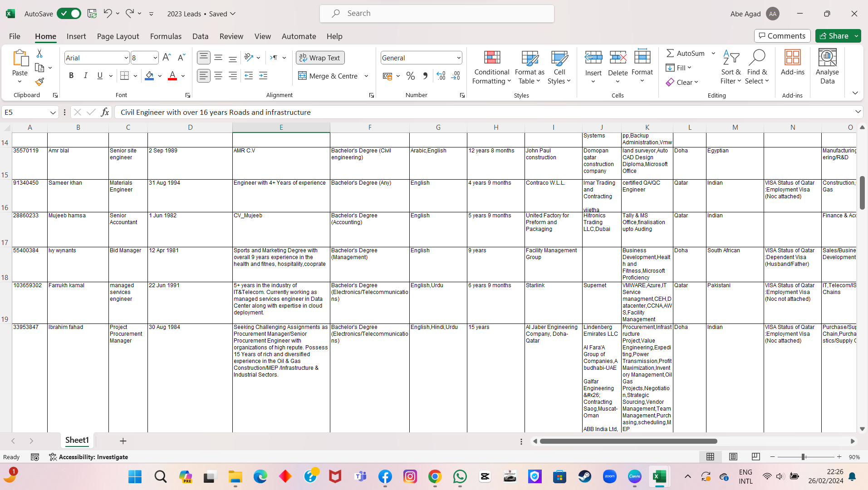Image resolution: width=868 pixels, height=490 pixels.
Task: Select Normal view in status bar
Action: 711,457
